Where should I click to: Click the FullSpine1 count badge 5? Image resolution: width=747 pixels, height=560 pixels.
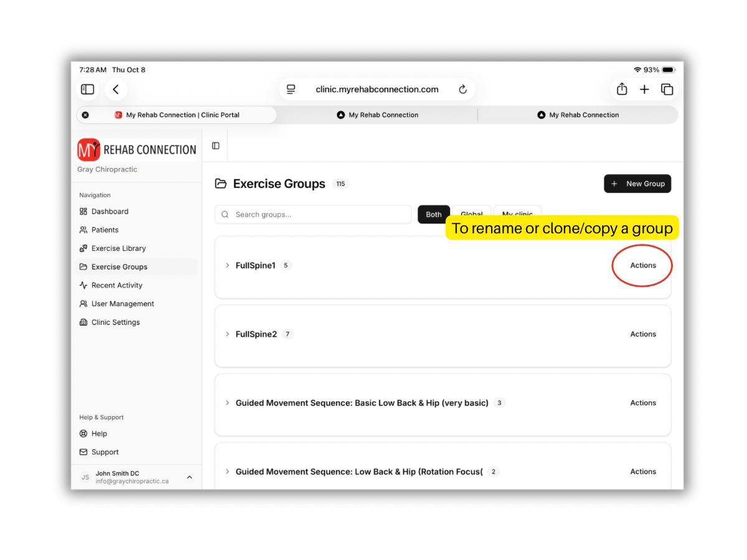[x=286, y=266]
